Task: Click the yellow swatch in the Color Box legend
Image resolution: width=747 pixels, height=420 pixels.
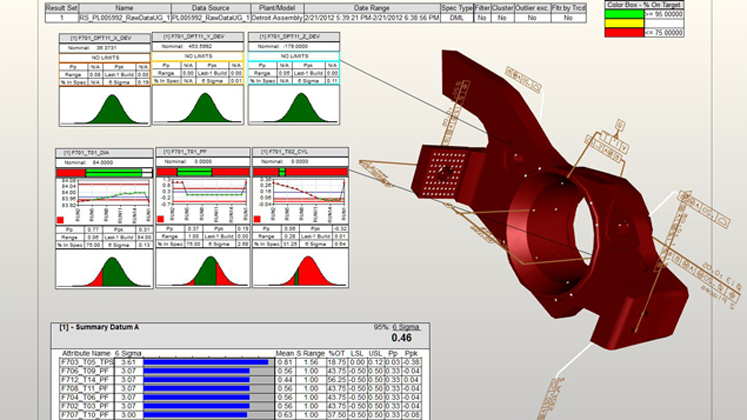Action: click(x=625, y=23)
